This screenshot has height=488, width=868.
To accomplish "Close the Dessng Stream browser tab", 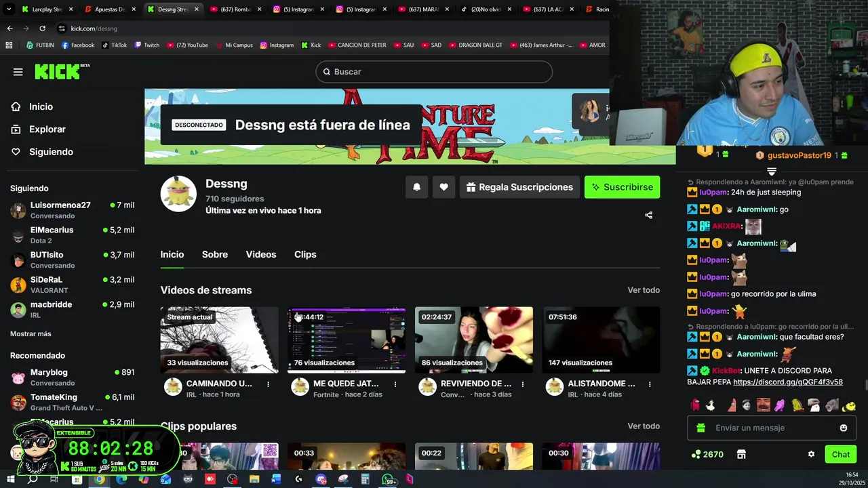I will tap(197, 9).
